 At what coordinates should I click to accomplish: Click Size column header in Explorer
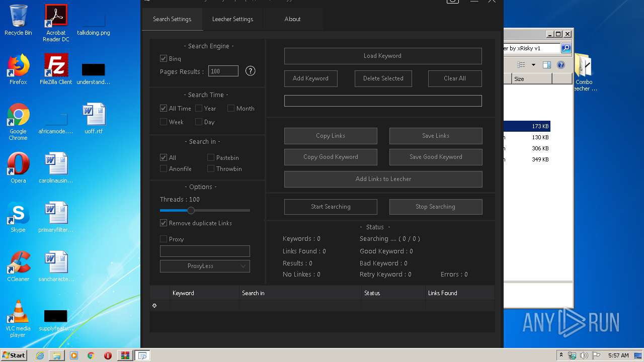tap(532, 79)
